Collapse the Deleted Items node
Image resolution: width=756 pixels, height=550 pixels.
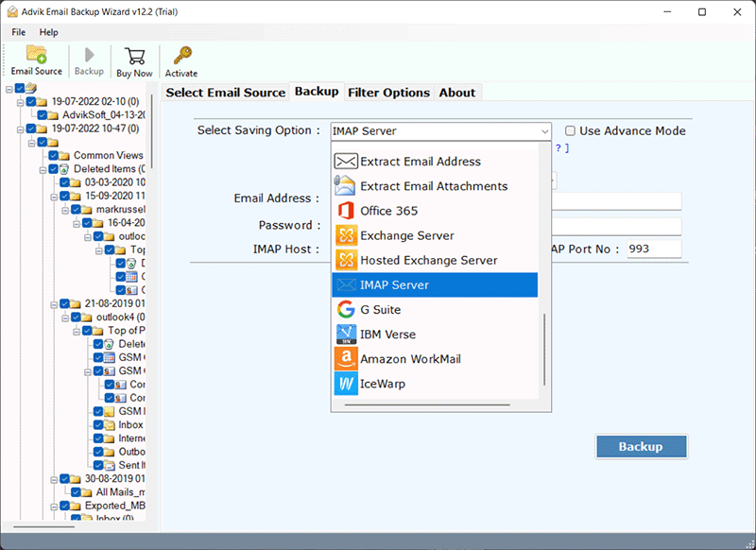click(x=43, y=170)
